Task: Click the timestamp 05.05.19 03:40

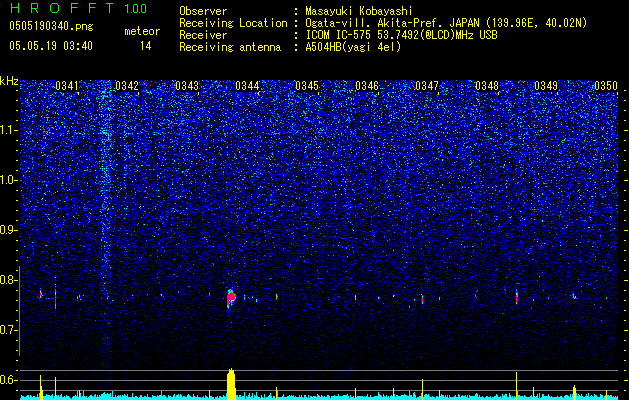Action: click(x=51, y=46)
